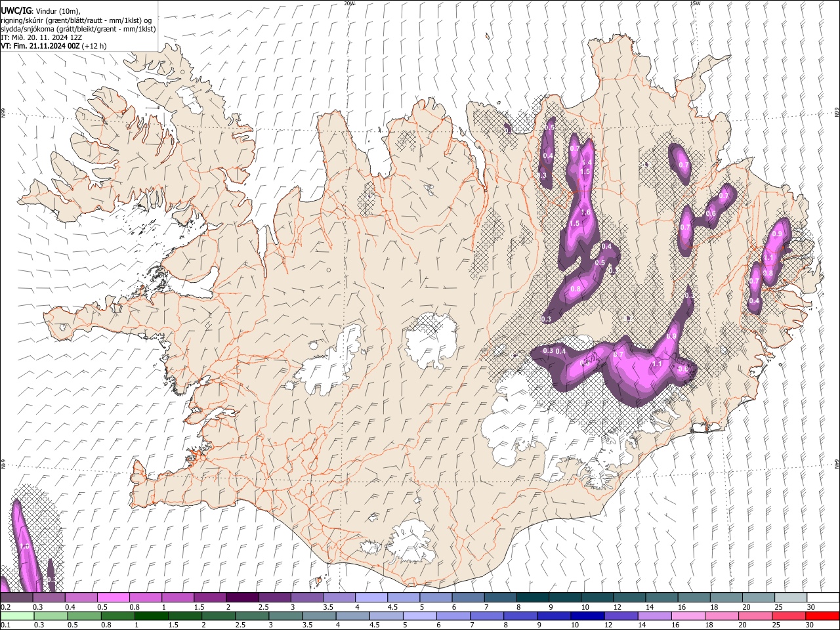840x630 pixels.
Task: Pick the 4 pale lavender snow legend swatch
Action: (x=371, y=598)
